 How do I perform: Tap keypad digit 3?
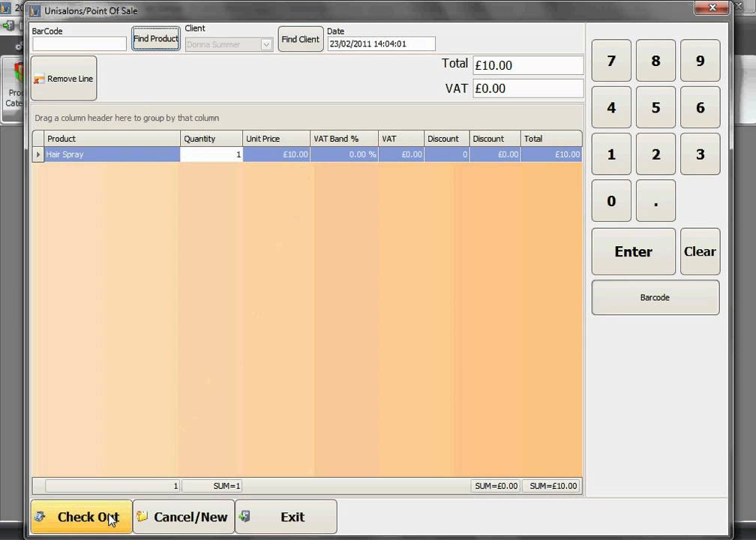tap(700, 154)
